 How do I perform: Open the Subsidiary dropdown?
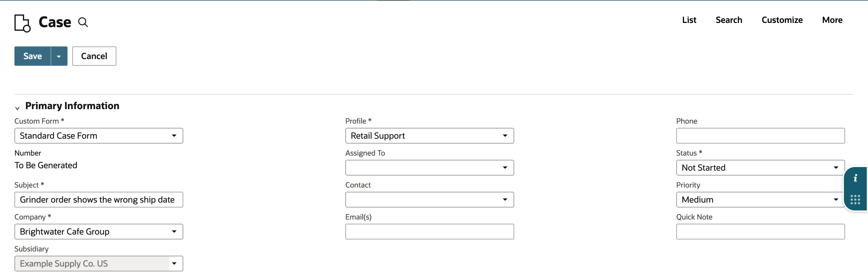point(99,264)
